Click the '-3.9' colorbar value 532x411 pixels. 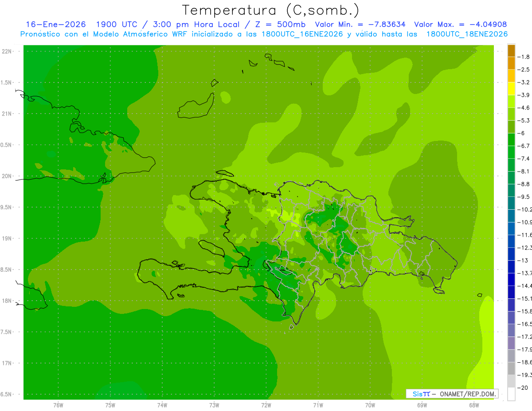pos(524,95)
